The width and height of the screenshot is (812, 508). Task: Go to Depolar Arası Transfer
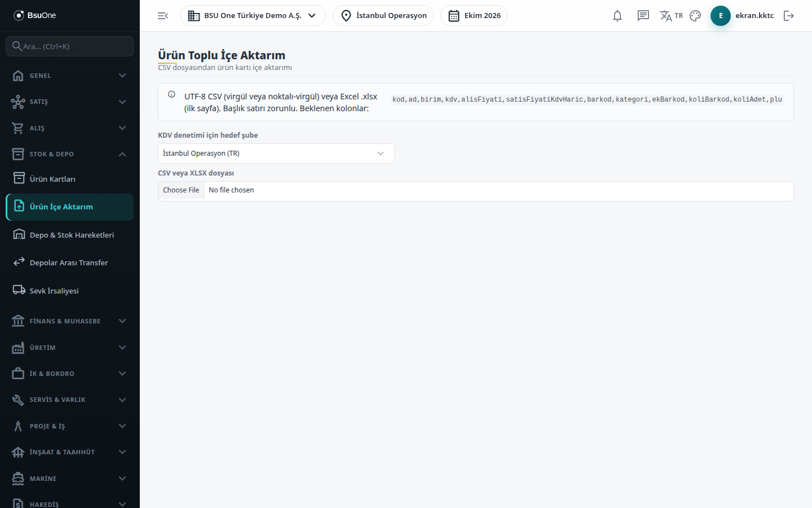69,262
